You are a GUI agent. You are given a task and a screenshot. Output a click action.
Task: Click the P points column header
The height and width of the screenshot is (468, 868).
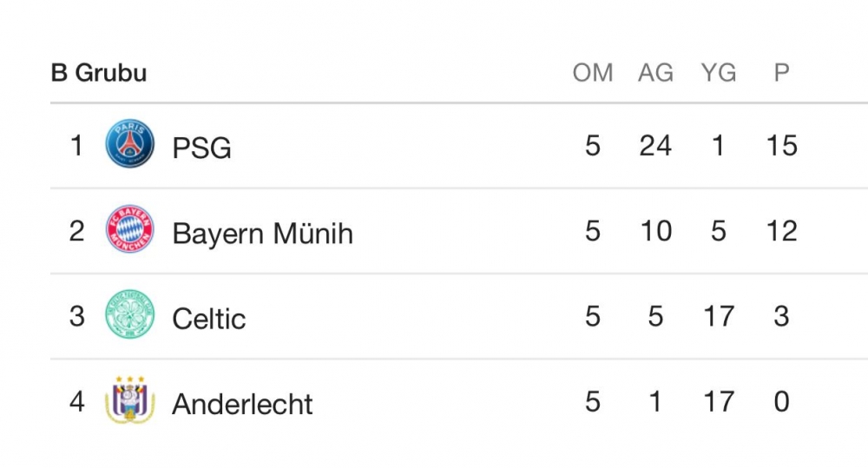pyautogui.click(x=781, y=73)
